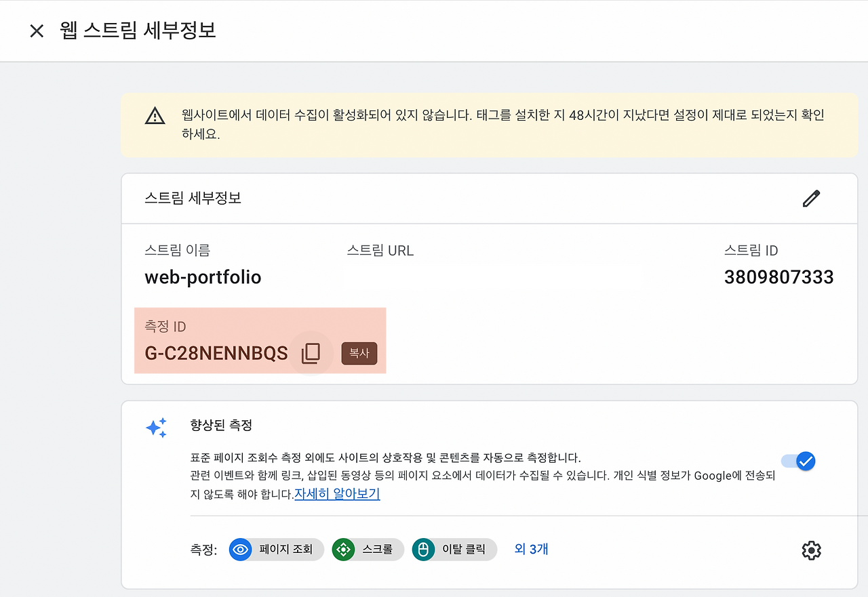The height and width of the screenshot is (597, 868).
Task: Click the warning triangle icon in the notice banner
Action: point(155,115)
